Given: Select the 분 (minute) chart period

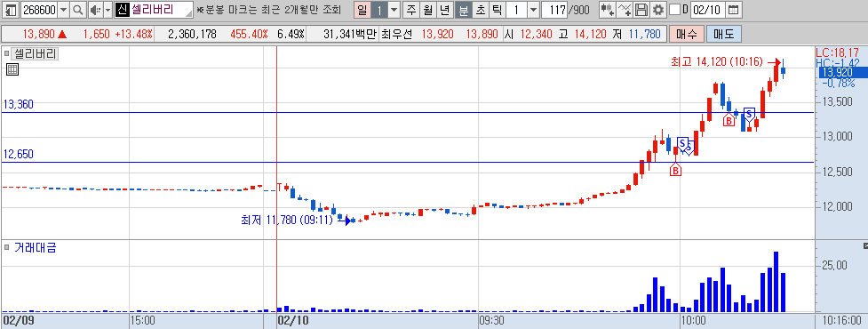Looking at the screenshot, I should (x=464, y=10).
